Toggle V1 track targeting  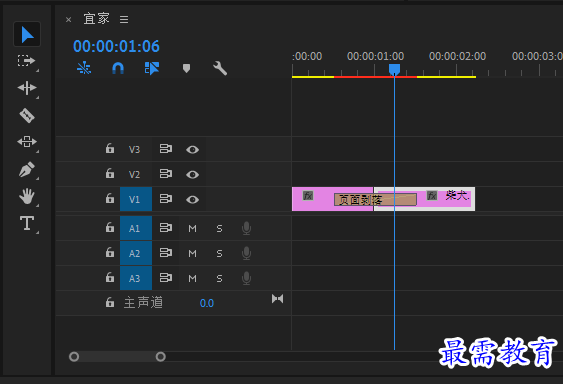(136, 199)
